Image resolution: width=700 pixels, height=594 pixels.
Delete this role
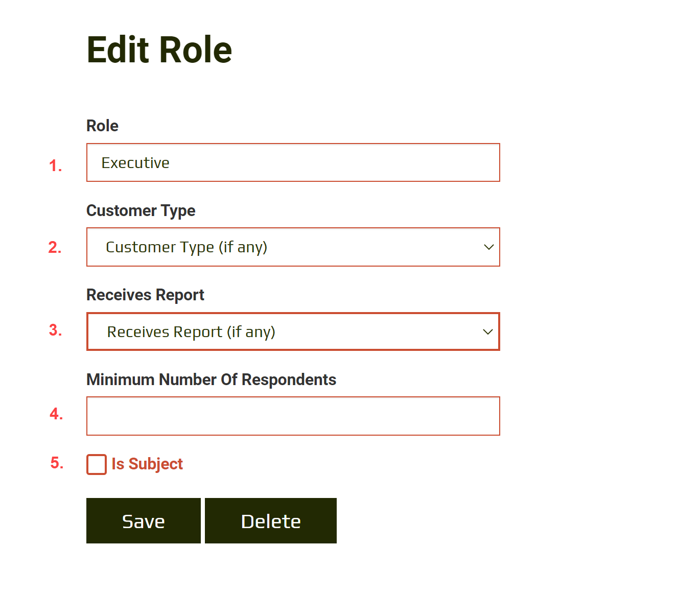(271, 521)
